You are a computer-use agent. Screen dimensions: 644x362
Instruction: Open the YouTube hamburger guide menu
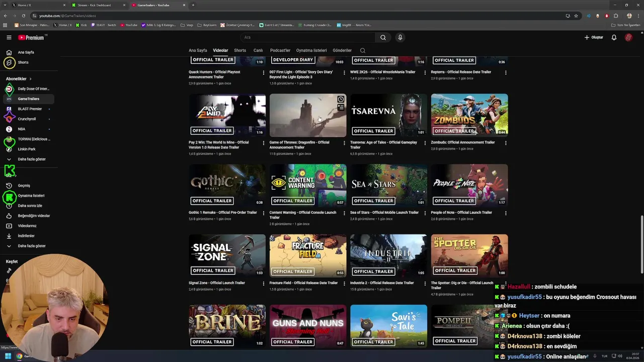[9, 37]
